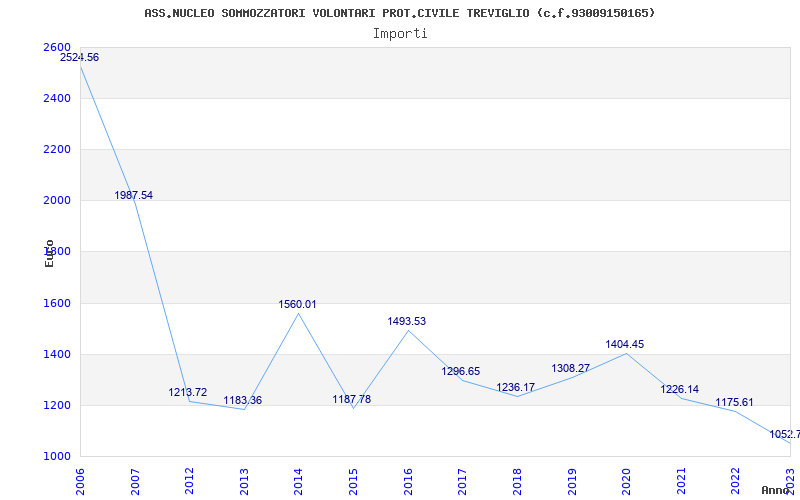This screenshot has height=500, width=800.
Task: Click the 2524.56 data label for 2006
Action: click(x=80, y=58)
